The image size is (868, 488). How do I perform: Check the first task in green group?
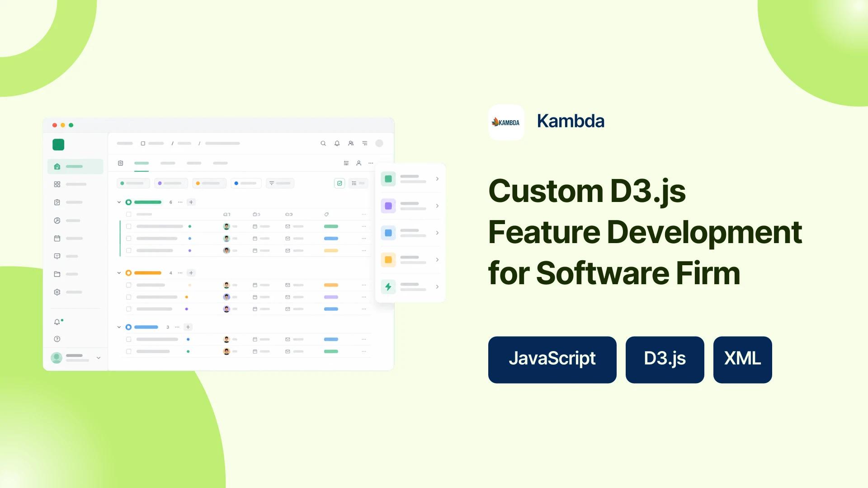click(x=129, y=226)
